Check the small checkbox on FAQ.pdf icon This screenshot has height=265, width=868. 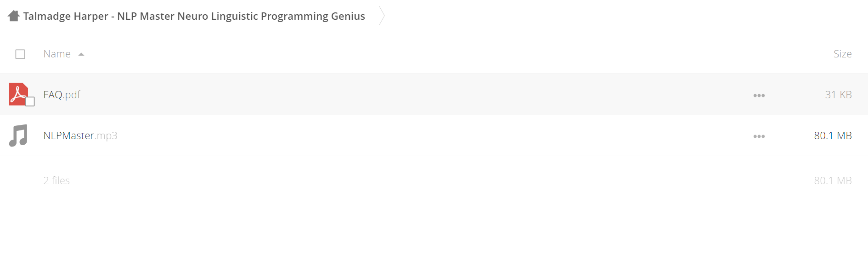(30, 101)
